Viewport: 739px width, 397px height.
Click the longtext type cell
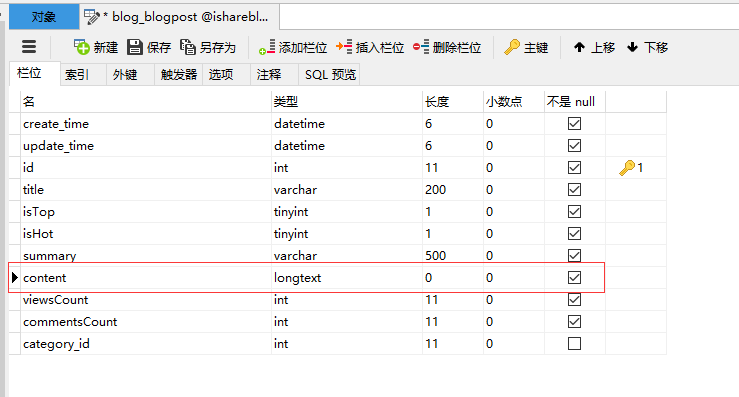(x=347, y=278)
